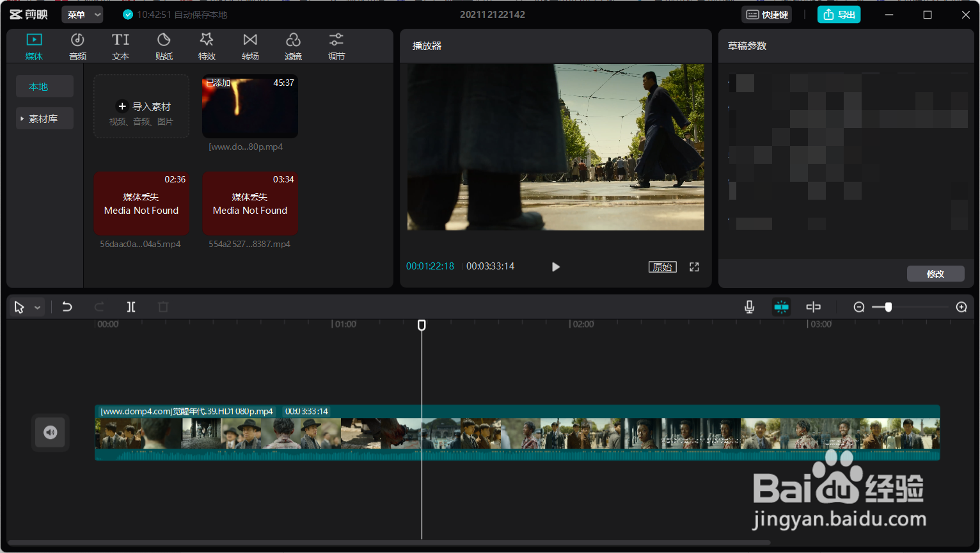980x553 pixels.
Task: Split the clip at playhead
Action: [131, 307]
